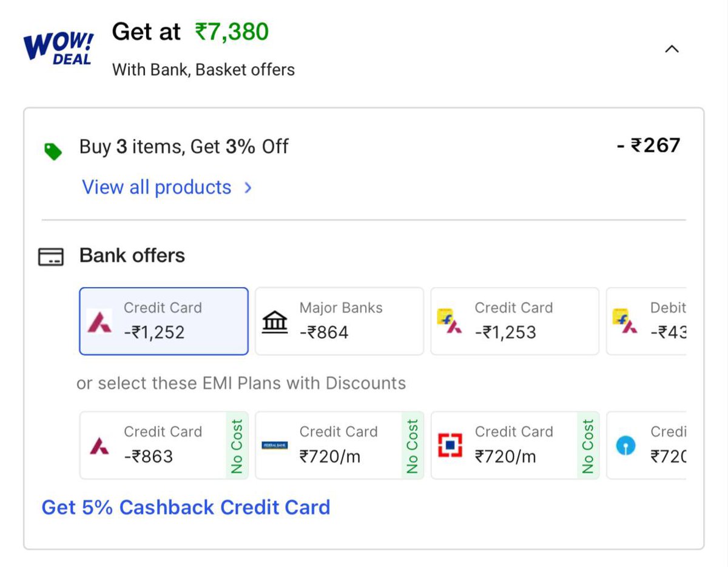This screenshot has width=728, height=567.
Task: Click the green price tag icon
Action: (x=53, y=151)
